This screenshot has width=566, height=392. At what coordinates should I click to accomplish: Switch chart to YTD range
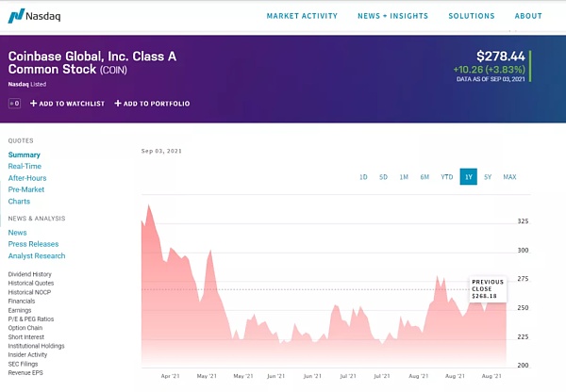pyautogui.click(x=447, y=177)
